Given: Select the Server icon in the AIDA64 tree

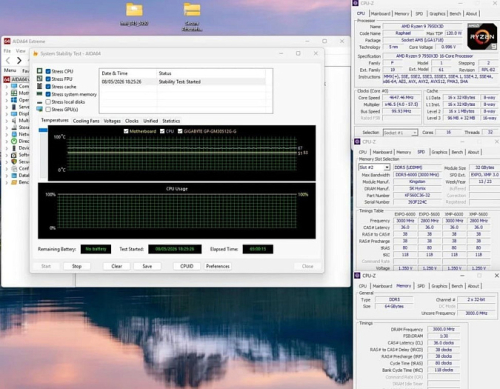Looking at the screenshot, I should pyautogui.click(x=14, y=107).
